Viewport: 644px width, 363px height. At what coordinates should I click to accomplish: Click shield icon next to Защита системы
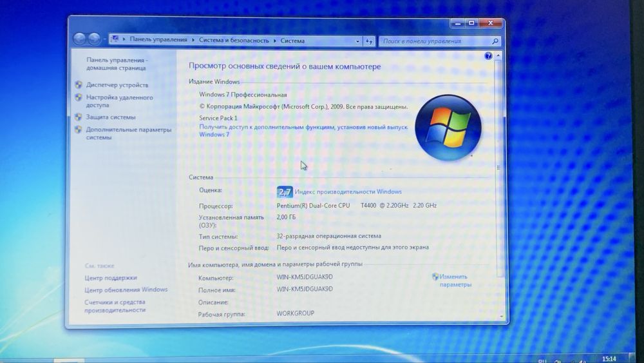point(79,117)
